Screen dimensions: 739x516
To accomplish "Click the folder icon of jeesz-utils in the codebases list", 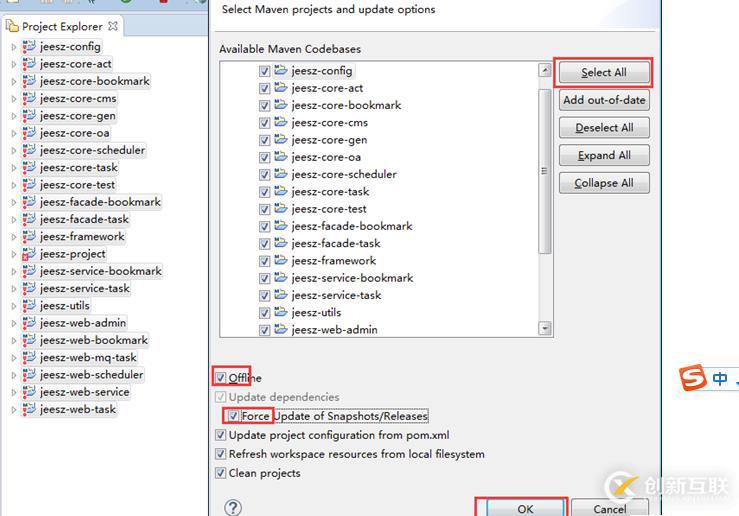I will (x=281, y=312).
